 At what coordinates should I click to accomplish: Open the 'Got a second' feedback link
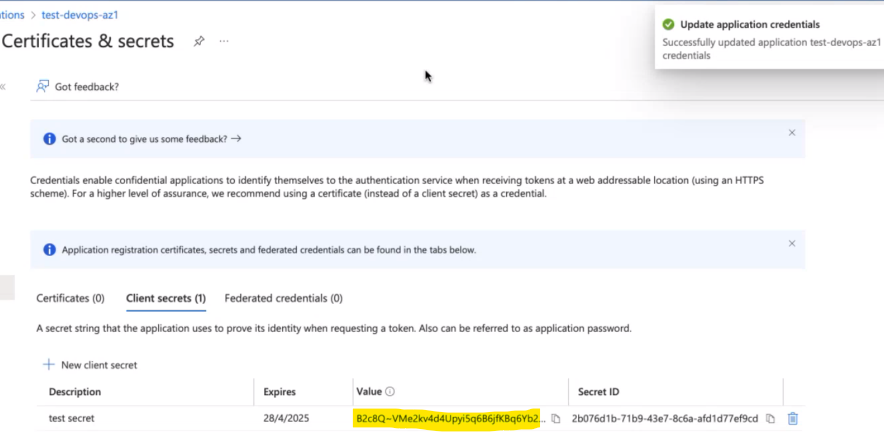tap(151, 138)
